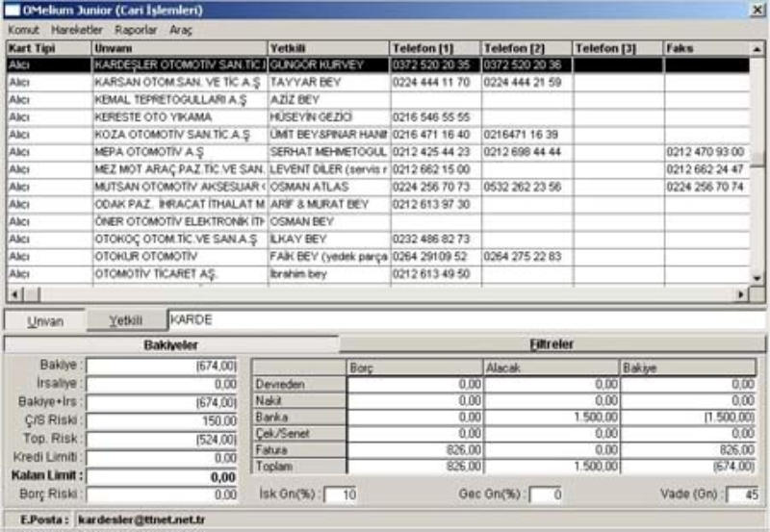Click the Vade (Gn) field
Image resolution: width=770 pixels, height=532 pixels.
pyautogui.click(x=743, y=494)
